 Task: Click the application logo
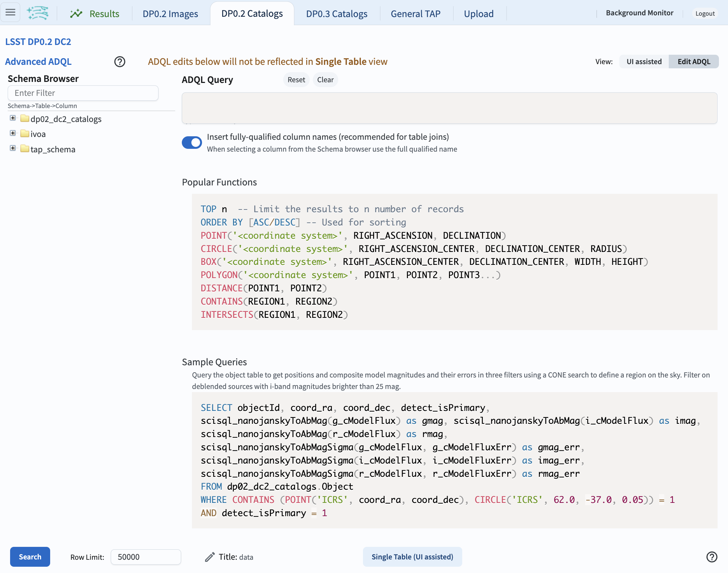point(38,13)
